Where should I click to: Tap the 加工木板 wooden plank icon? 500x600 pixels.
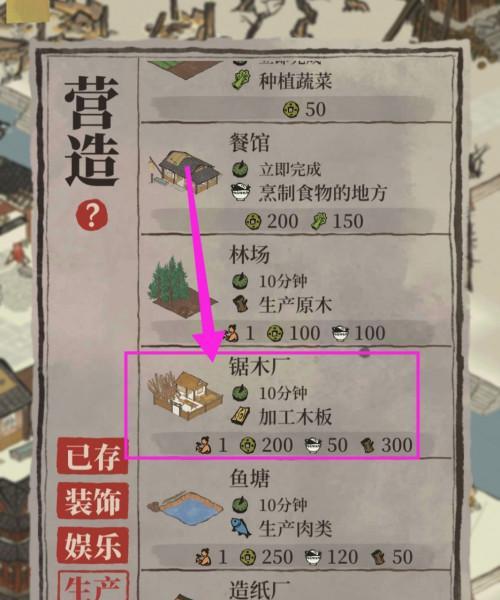(241, 417)
